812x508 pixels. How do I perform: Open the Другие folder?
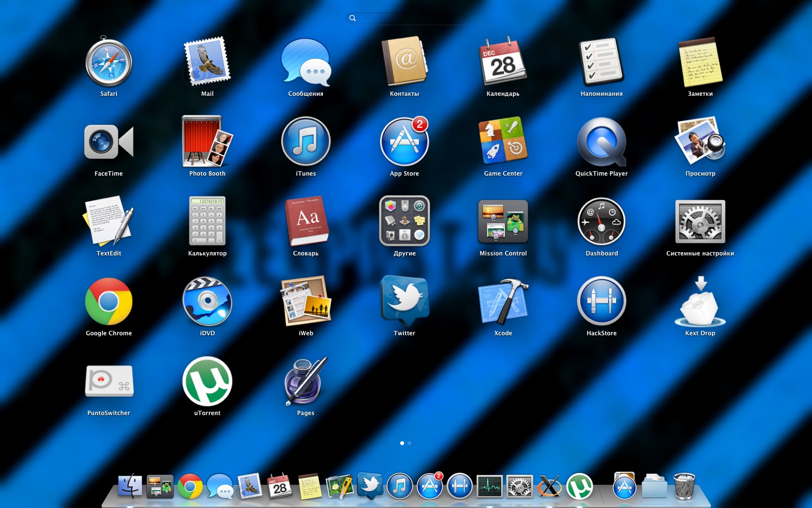(x=405, y=221)
